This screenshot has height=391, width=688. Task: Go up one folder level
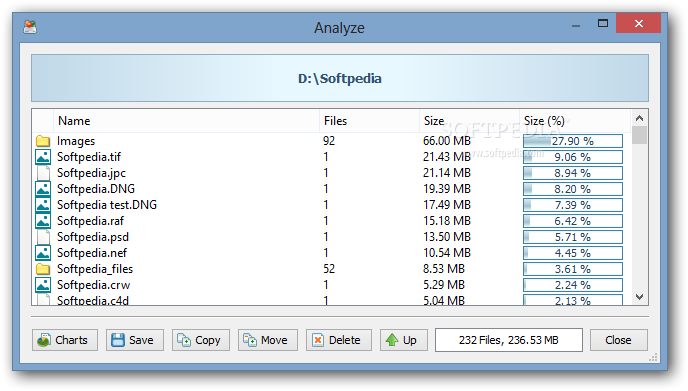click(404, 340)
